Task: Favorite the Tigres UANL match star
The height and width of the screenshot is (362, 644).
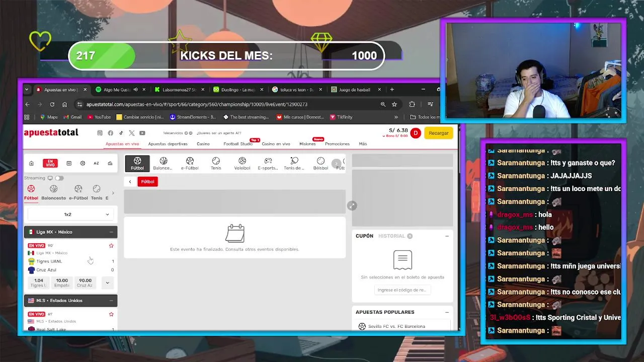Action: [x=111, y=246]
